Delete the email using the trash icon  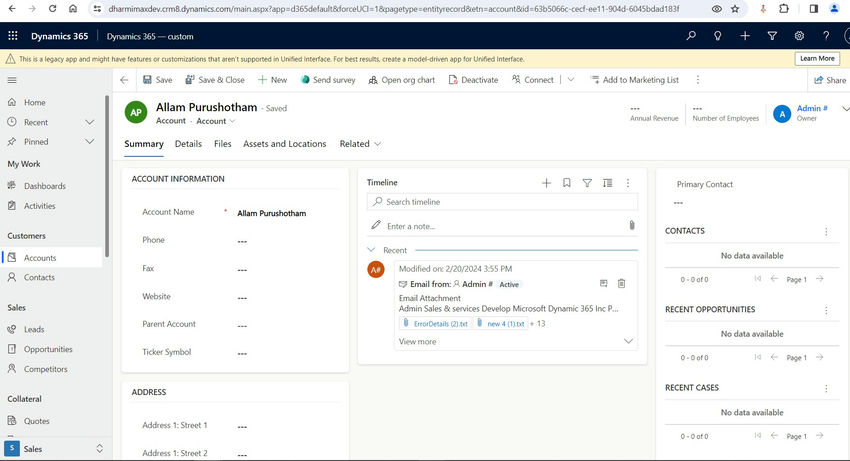point(621,284)
